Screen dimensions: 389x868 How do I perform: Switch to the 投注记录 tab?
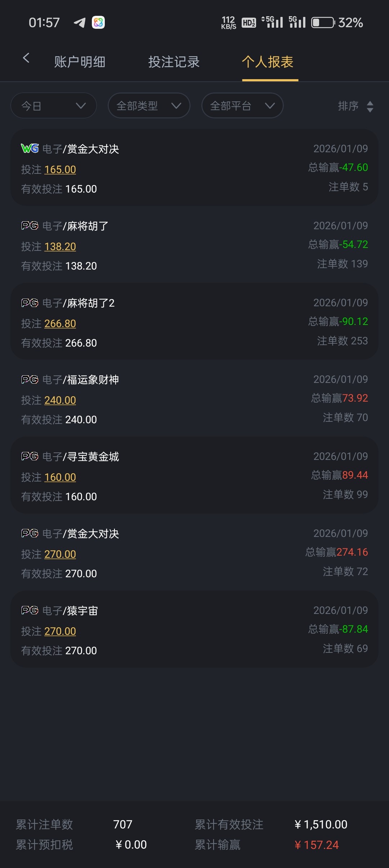pyautogui.click(x=174, y=62)
